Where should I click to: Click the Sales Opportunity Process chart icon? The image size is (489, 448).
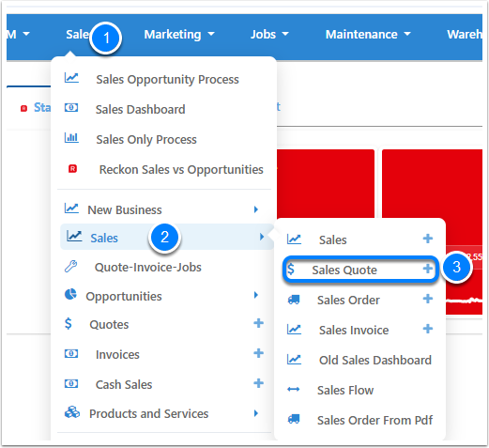click(x=71, y=78)
